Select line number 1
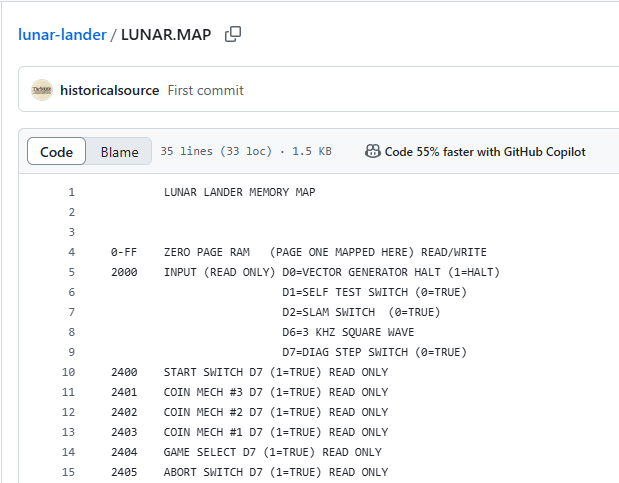The image size is (619, 483). [71, 192]
